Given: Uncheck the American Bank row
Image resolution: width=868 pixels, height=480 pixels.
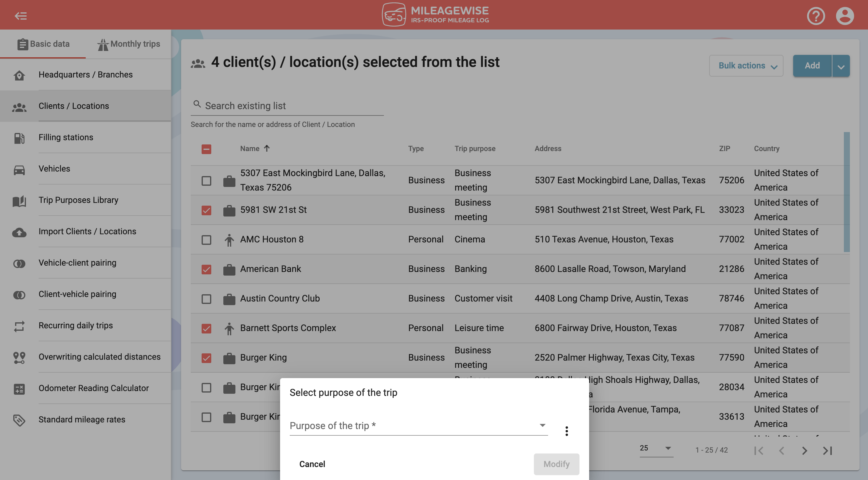Looking at the screenshot, I should pos(206,269).
